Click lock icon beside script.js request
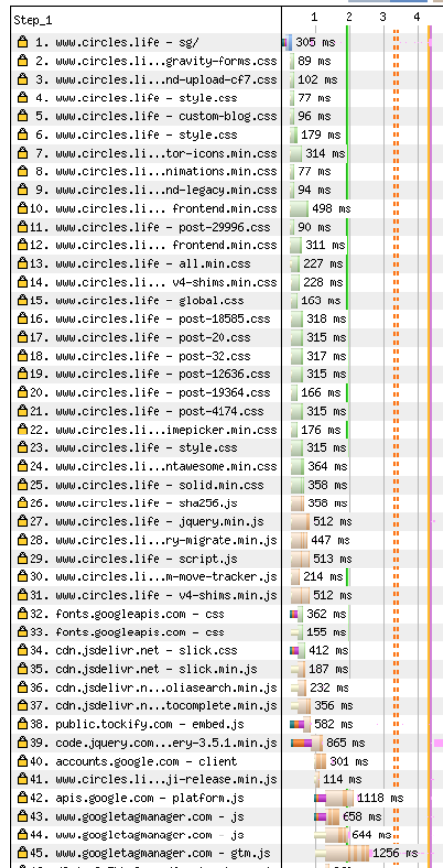443x868 pixels. pyautogui.click(x=22, y=558)
